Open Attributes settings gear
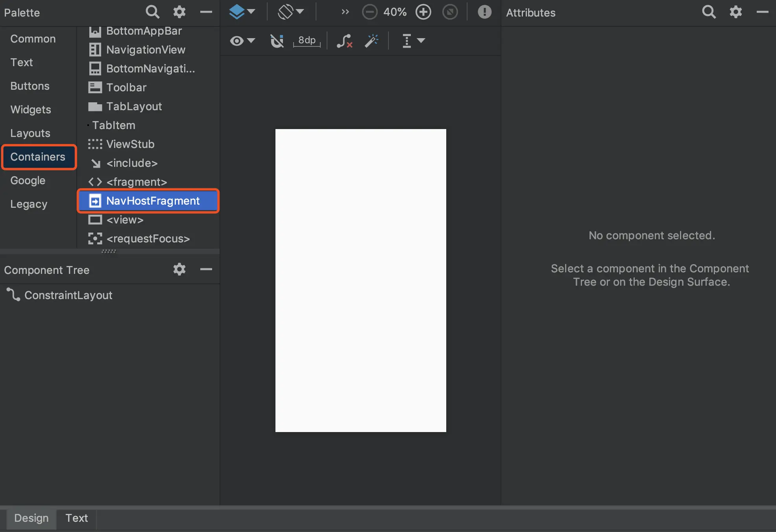The height and width of the screenshot is (532, 776). pos(735,12)
